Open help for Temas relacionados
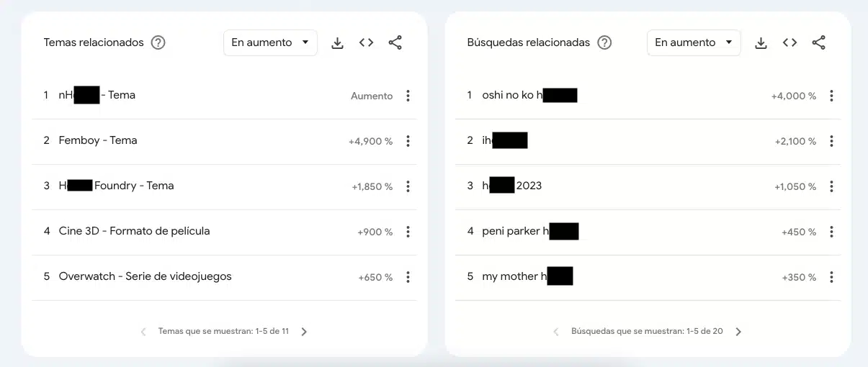This screenshot has height=367, width=868. click(158, 42)
